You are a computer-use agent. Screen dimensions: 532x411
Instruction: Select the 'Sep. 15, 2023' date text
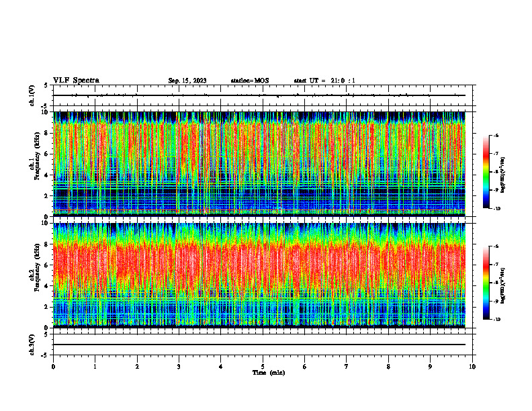(x=187, y=81)
